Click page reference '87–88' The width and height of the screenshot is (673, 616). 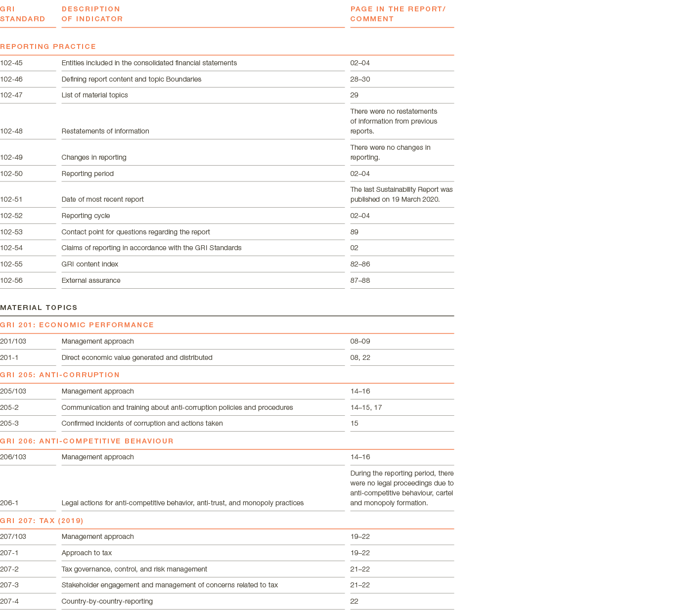[x=360, y=280]
